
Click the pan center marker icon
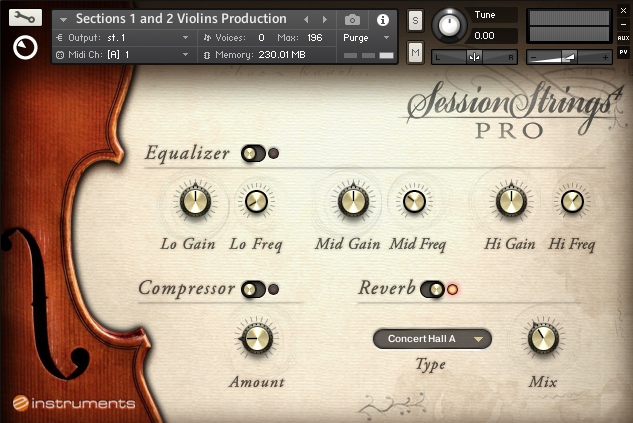474,57
